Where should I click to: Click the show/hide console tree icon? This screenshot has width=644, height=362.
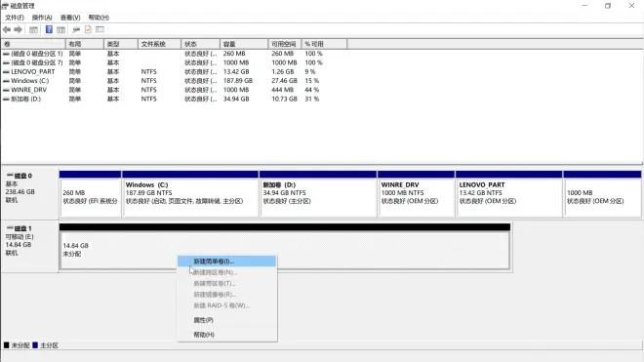pyautogui.click(x=34, y=29)
